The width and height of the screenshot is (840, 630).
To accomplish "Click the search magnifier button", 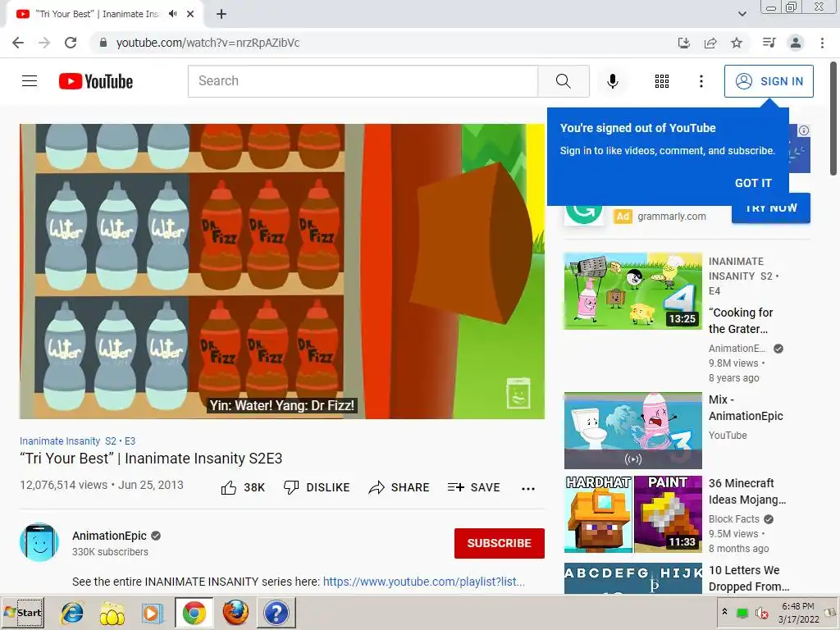I will tap(563, 81).
